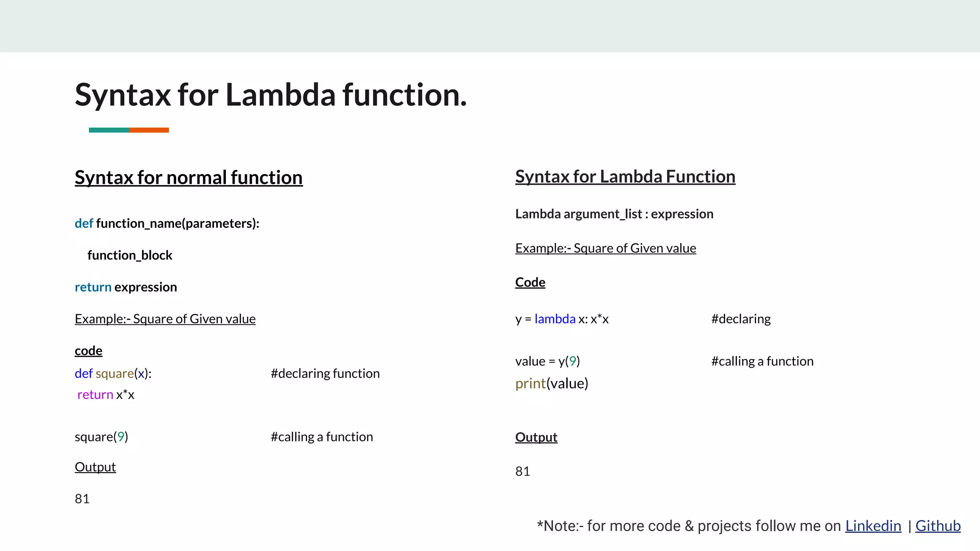
Task: Click the left 'Output' heading
Action: (x=95, y=467)
